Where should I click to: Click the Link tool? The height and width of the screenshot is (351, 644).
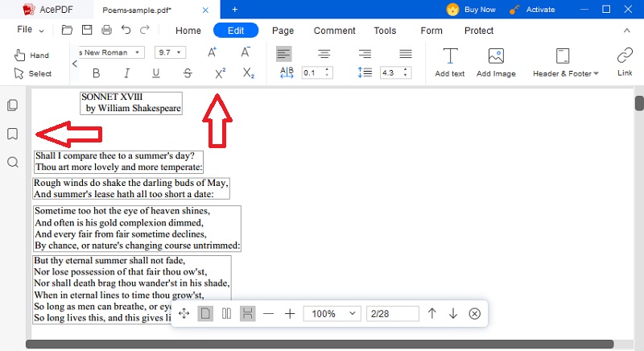coord(625,62)
